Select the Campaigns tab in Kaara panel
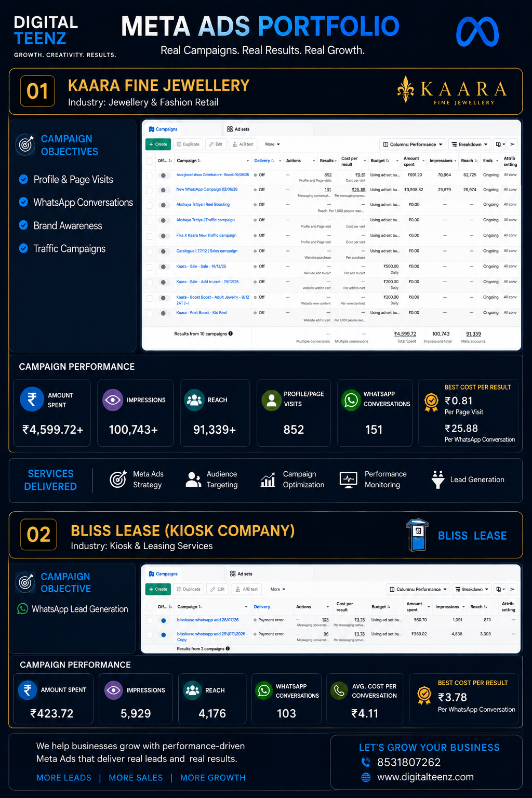The image size is (532, 798). coord(163,129)
